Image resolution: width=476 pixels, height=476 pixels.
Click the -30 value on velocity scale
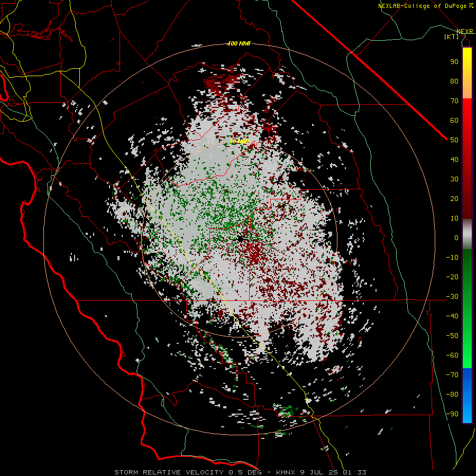[x=452, y=297]
